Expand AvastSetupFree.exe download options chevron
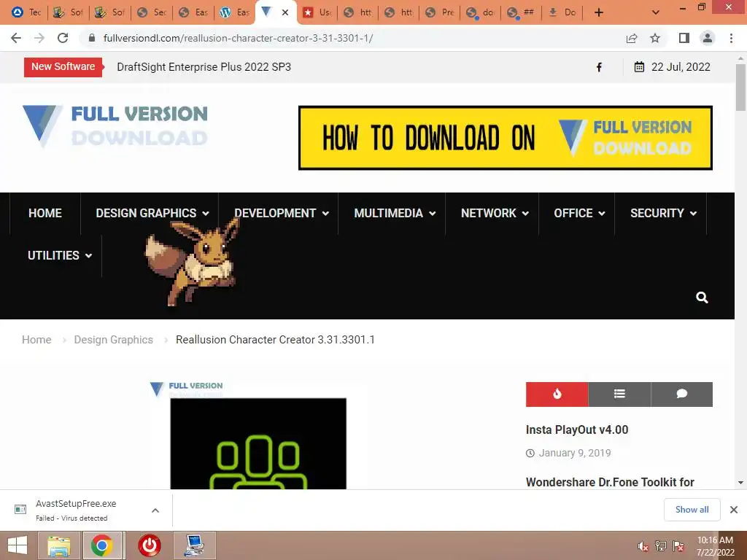This screenshot has height=560, width=747. click(155, 510)
